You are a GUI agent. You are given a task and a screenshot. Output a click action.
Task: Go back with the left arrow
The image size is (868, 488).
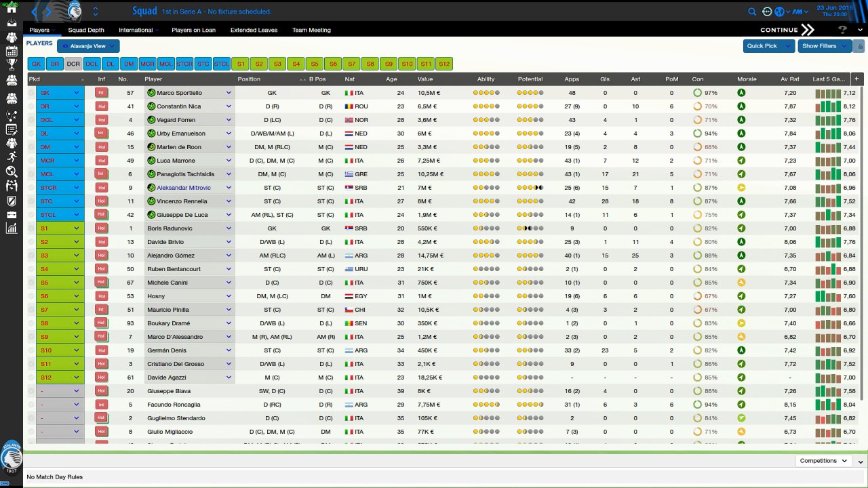pyautogui.click(x=35, y=12)
